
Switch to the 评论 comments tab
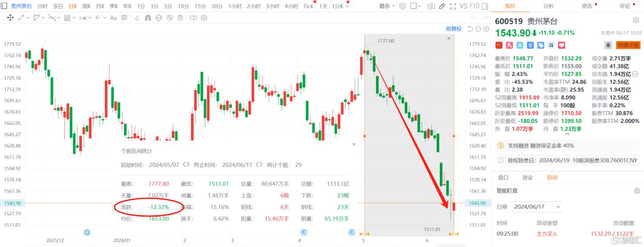click(x=624, y=6)
